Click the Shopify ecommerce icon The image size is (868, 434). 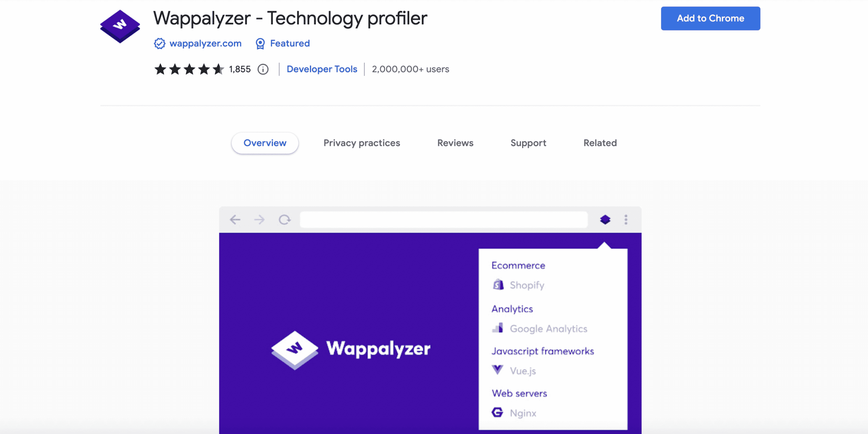(496, 285)
